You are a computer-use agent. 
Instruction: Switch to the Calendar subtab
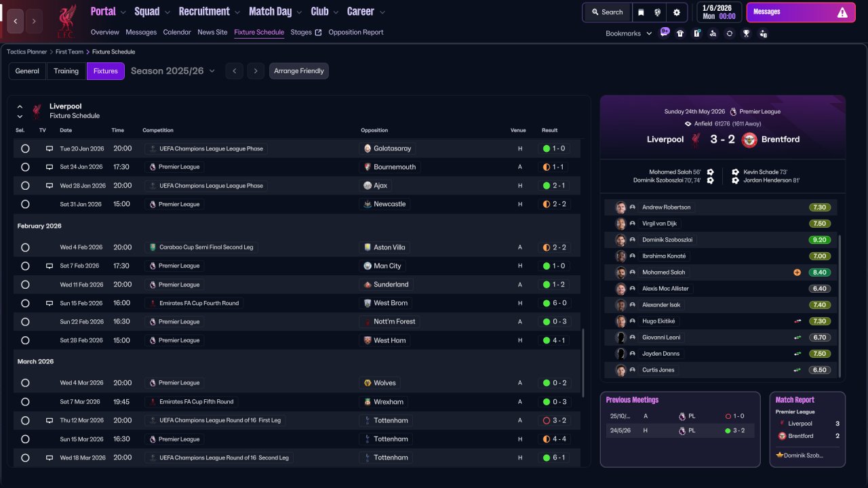[x=177, y=33]
